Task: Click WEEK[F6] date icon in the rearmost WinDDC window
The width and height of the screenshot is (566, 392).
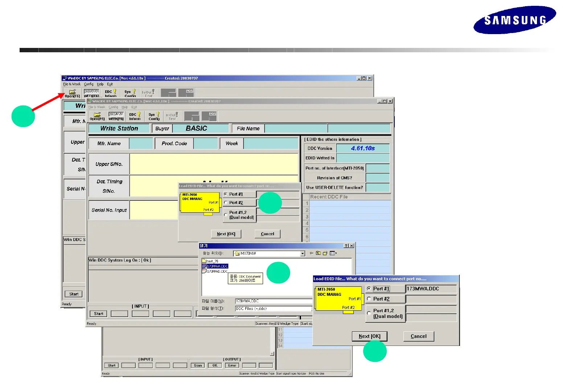Action: (91, 93)
